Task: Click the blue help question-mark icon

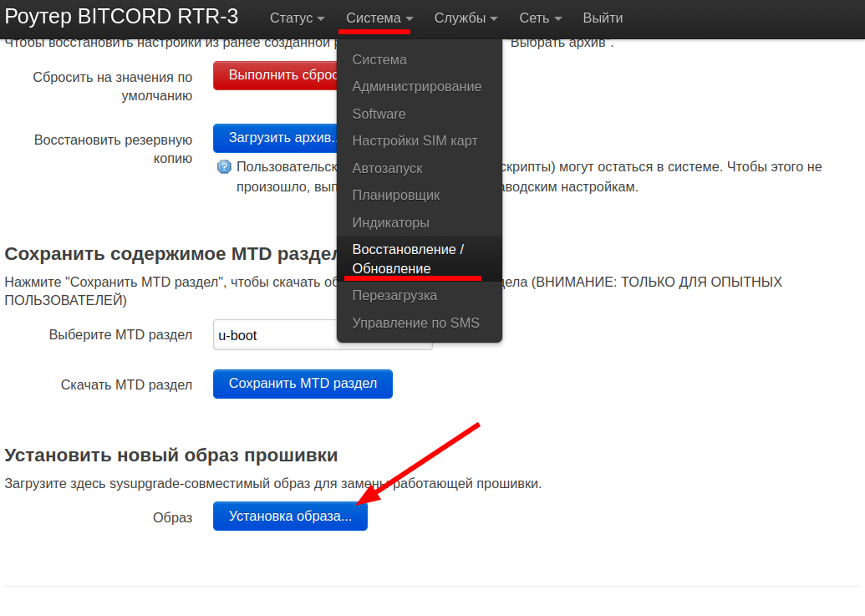Action: pos(224,167)
